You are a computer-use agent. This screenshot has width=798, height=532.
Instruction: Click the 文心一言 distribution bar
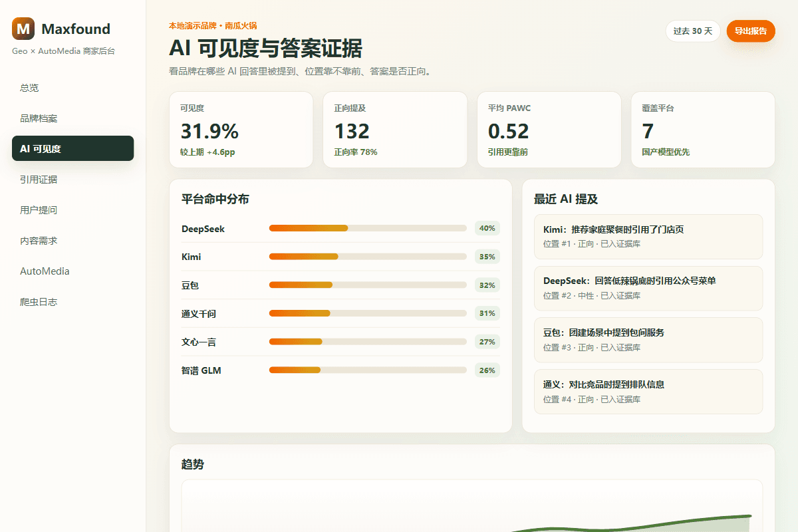click(x=368, y=342)
